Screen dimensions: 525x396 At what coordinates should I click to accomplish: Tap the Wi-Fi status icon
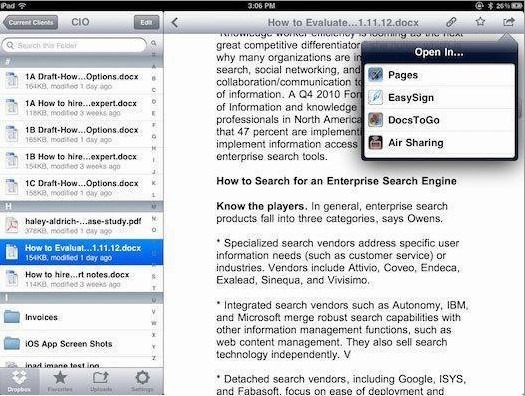22,5
